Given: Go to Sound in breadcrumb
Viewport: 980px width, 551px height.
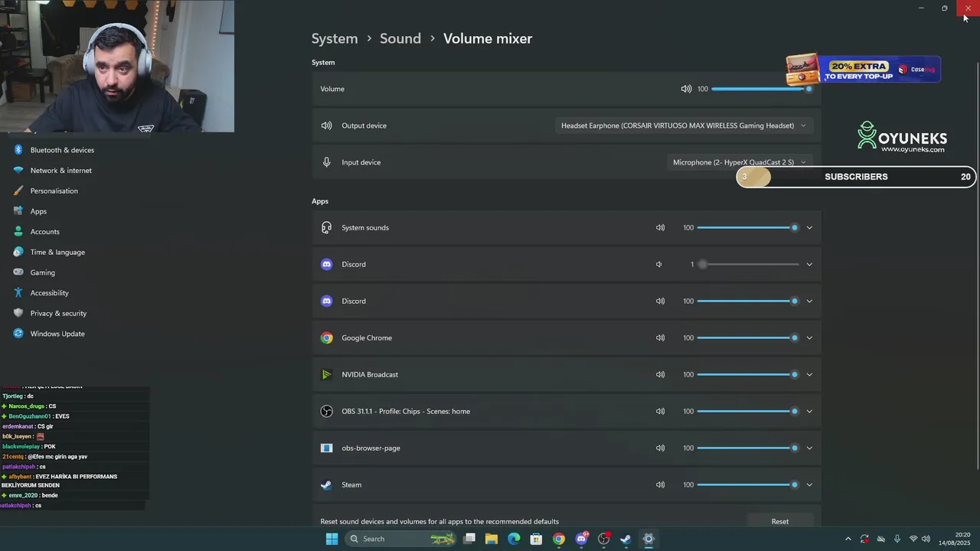Looking at the screenshot, I should [x=400, y=38].
